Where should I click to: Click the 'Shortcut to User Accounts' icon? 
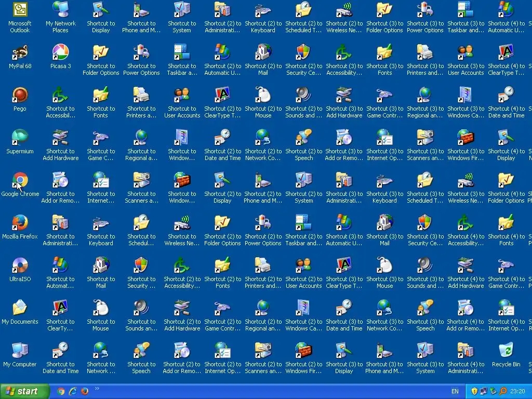point(182,95)
